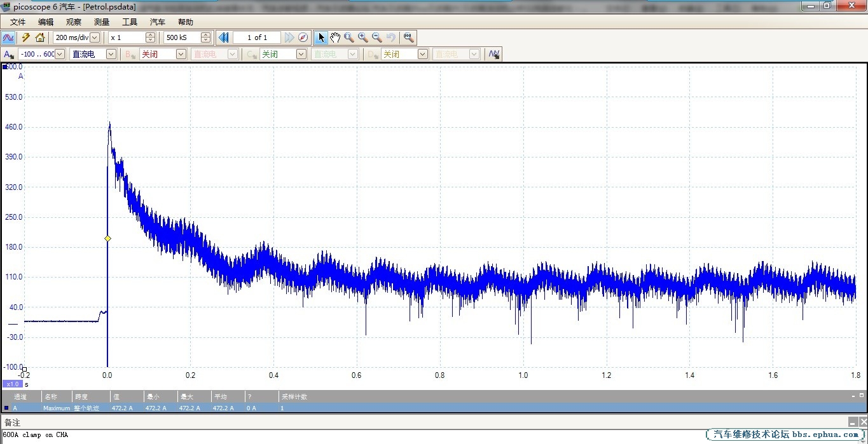Click channel A axis color square

point(5,67)
